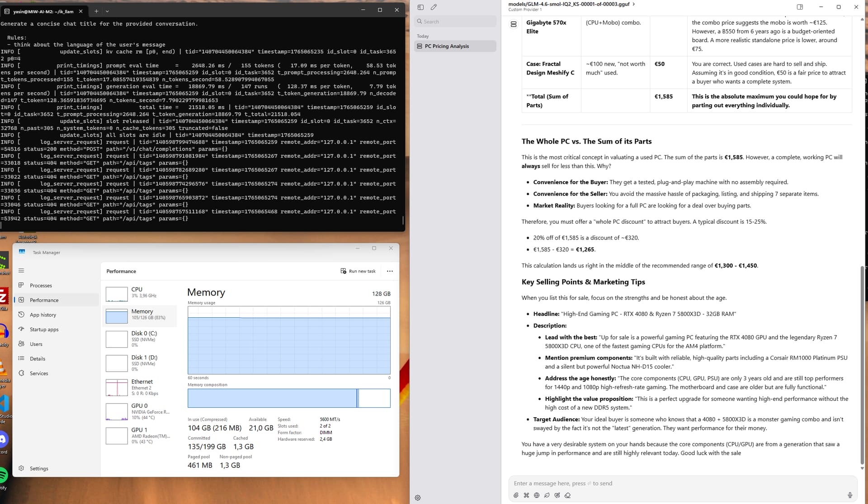Click the attach file paperclip icon
This screenshot has height=504, width=868.
[516, 495]
